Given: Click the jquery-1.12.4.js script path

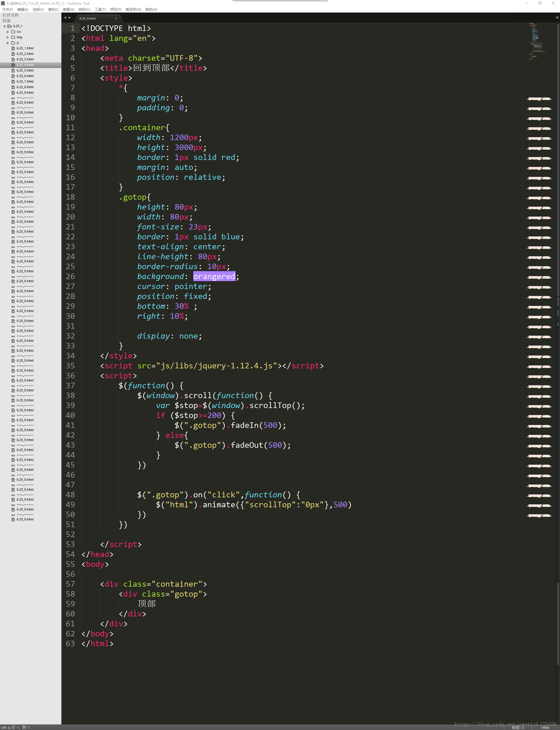Looking at the screenshot, I should tap(217, 366).
